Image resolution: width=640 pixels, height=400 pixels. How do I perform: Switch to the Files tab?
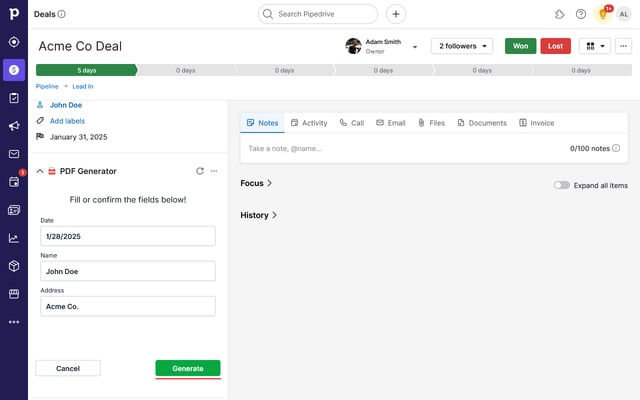tap(431, 123)
